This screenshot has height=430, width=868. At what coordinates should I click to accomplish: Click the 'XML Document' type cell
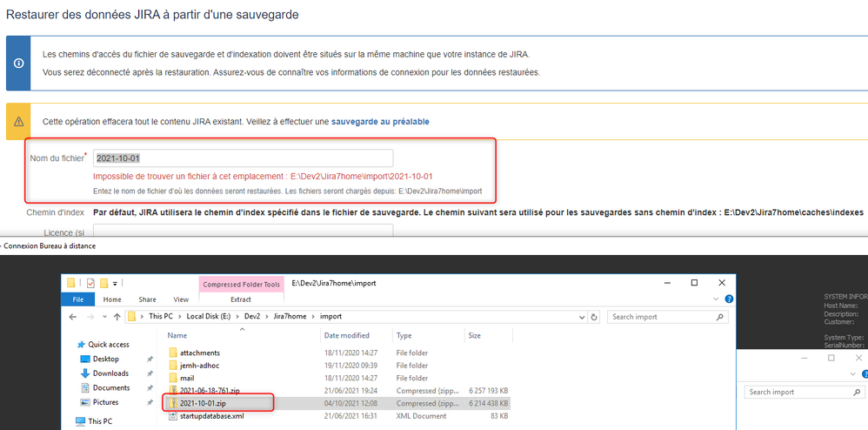[421, 416]
